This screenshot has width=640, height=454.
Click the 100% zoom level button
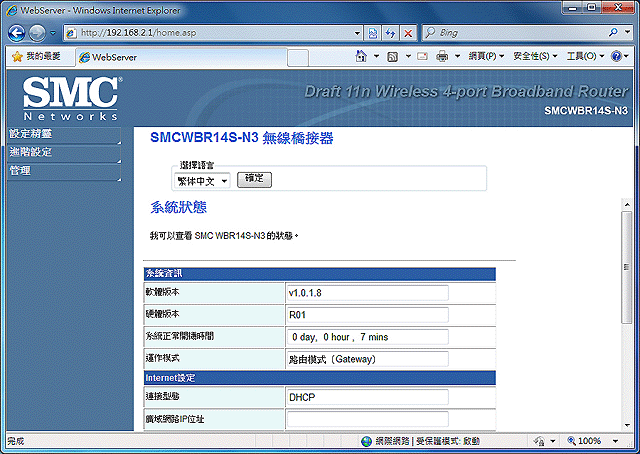pos(585,441)
